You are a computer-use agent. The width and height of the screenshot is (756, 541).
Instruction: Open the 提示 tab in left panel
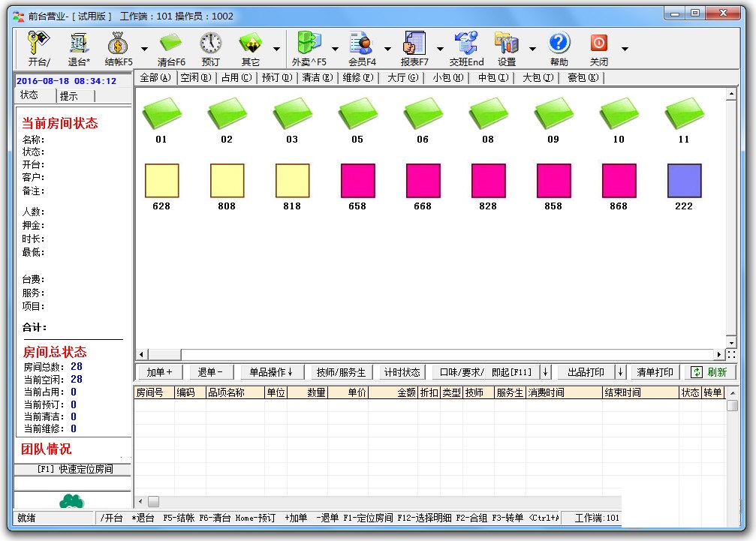[x=75, y=96]
